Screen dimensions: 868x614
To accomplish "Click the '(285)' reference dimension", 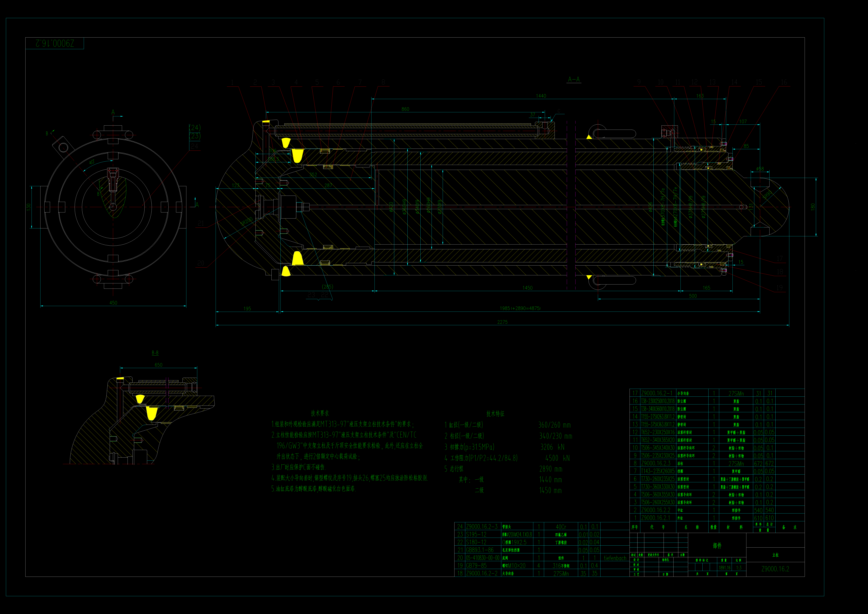I will pos(327,287).
